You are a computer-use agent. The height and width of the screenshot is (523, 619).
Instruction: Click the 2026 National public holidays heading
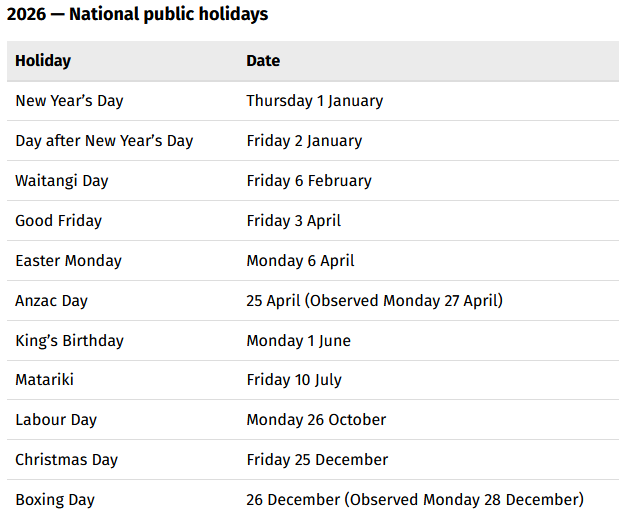[137, 15]
